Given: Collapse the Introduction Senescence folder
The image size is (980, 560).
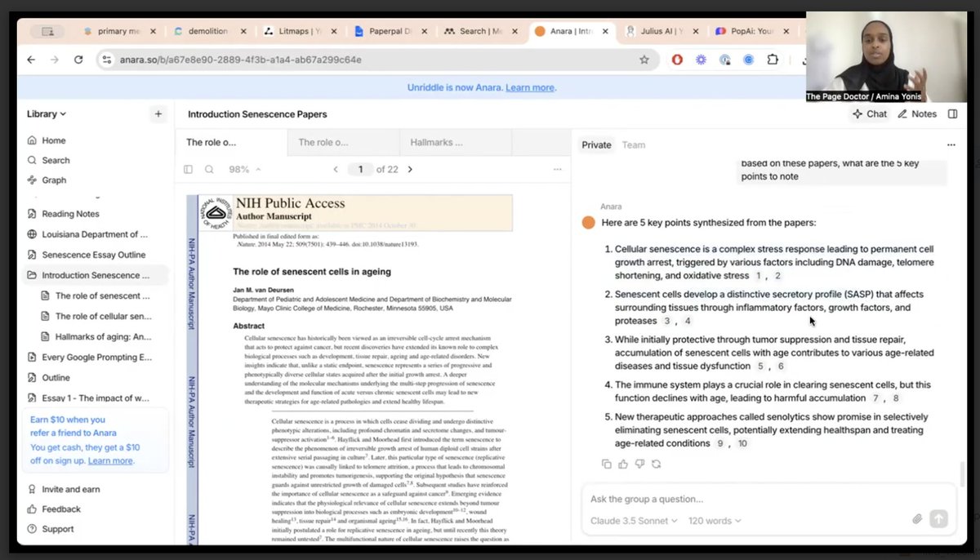Looking at the screenshot, I should click(x=94, y=275).
